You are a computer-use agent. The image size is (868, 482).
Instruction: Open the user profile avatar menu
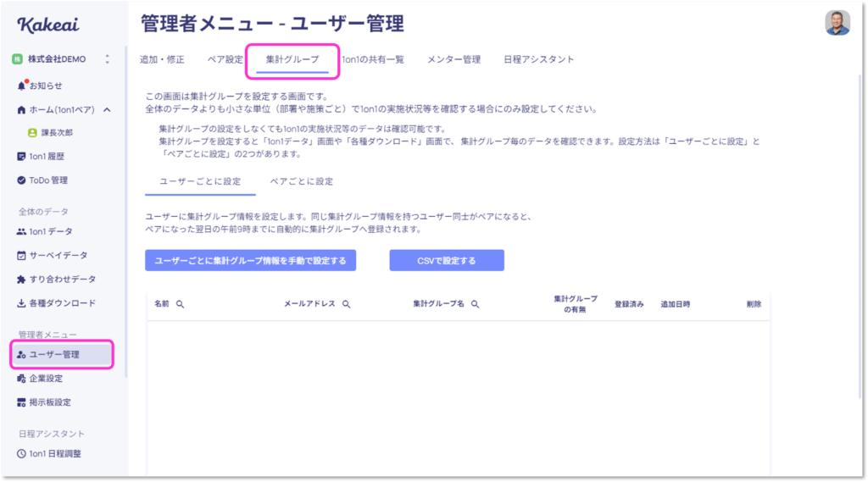click(837, 23)
